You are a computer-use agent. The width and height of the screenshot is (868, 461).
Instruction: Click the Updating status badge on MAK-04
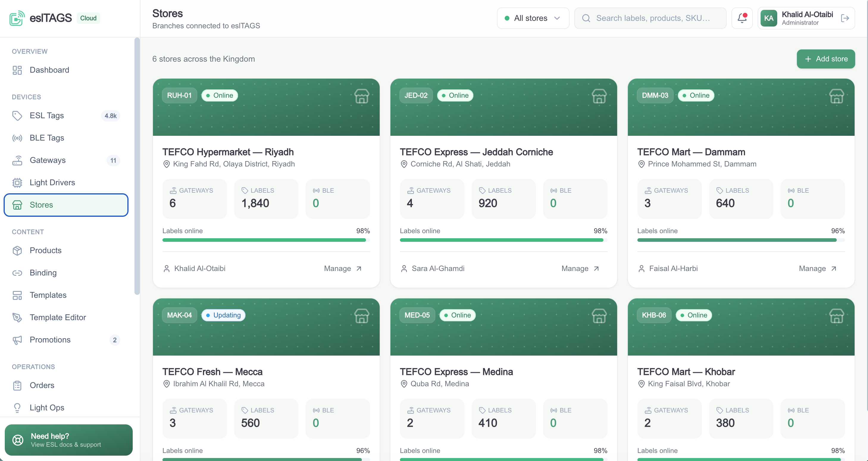(223, 315)
